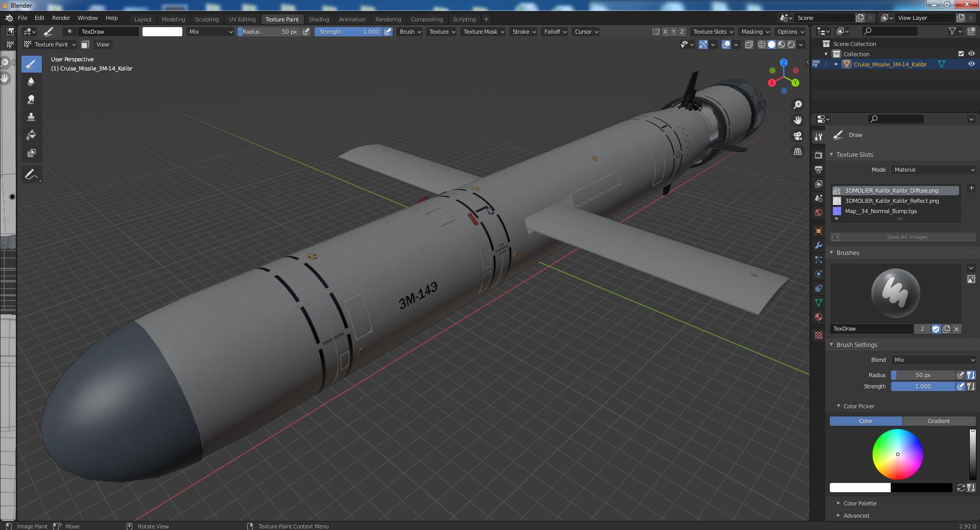Toggle viewport overlays button

tap(726, 44)
